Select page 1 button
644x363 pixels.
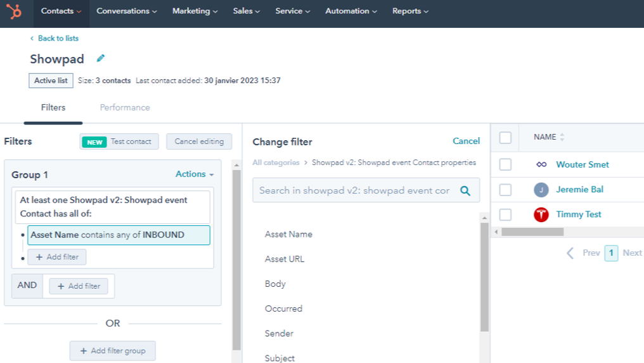click(611, 253)
